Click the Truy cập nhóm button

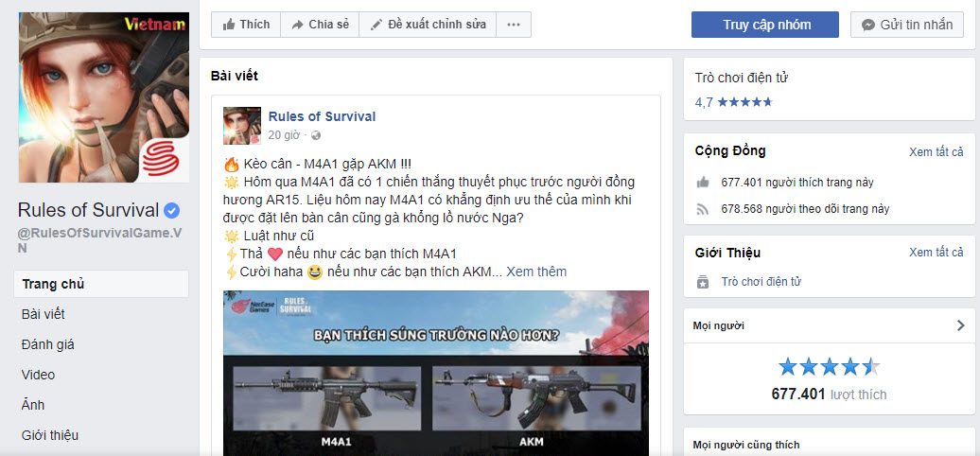tap(765, 25)
